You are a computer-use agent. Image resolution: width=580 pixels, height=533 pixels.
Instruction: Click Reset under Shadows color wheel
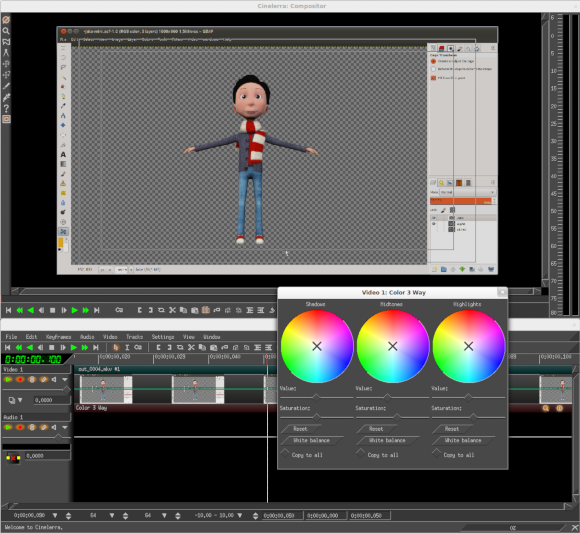tap(300, 429)
